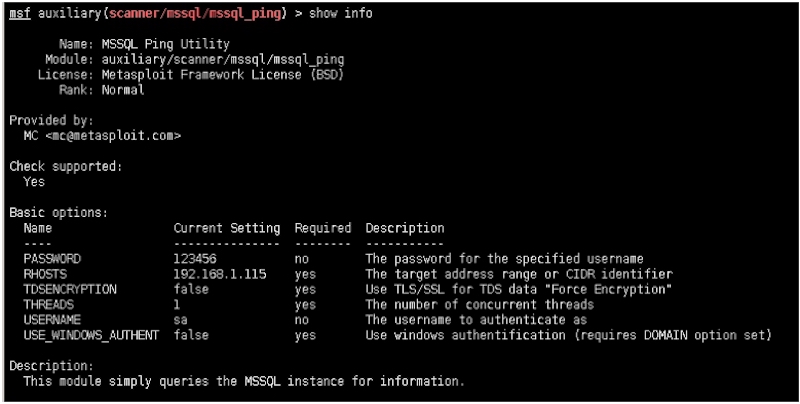Click the password value 123456
The width and height of the screenshot is (800, 404).
(x=195, y=259)
